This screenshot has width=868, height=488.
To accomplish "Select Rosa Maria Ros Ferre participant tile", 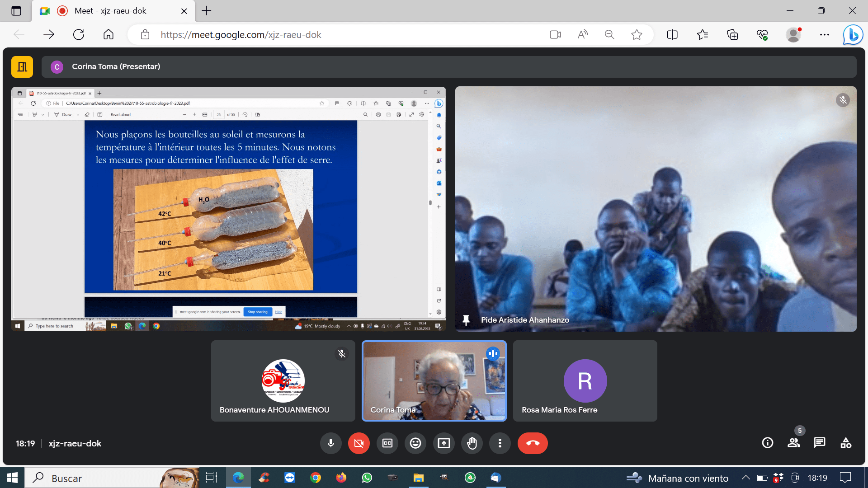I will pos(585,381).
